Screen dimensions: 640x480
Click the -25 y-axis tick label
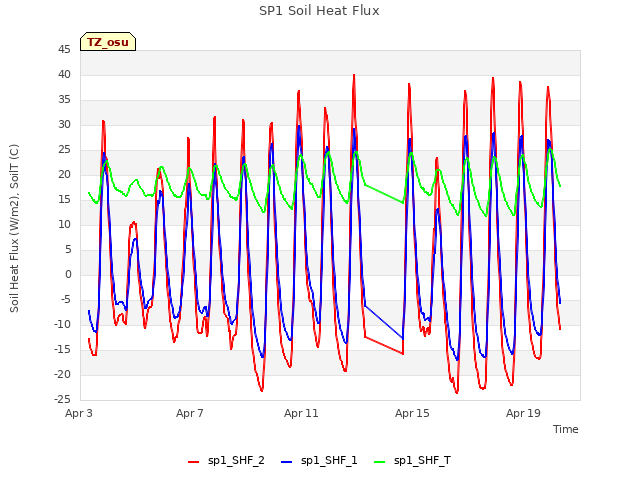(x=62, y=399)
